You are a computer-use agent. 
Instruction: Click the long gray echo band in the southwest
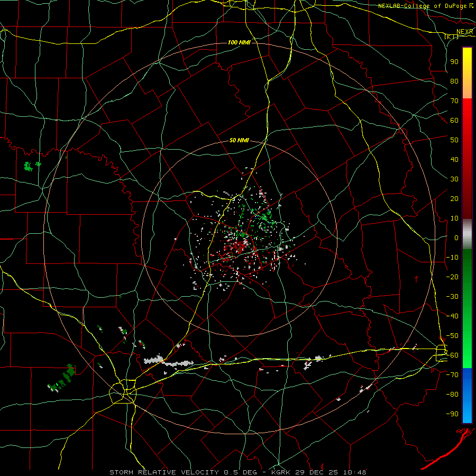click(x=169, y=361)
